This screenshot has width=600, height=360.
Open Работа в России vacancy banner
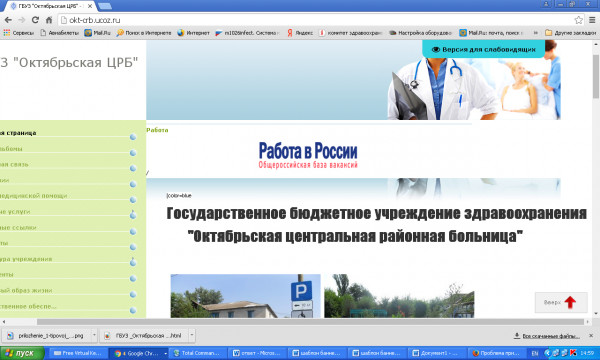[x=308, y=155]
